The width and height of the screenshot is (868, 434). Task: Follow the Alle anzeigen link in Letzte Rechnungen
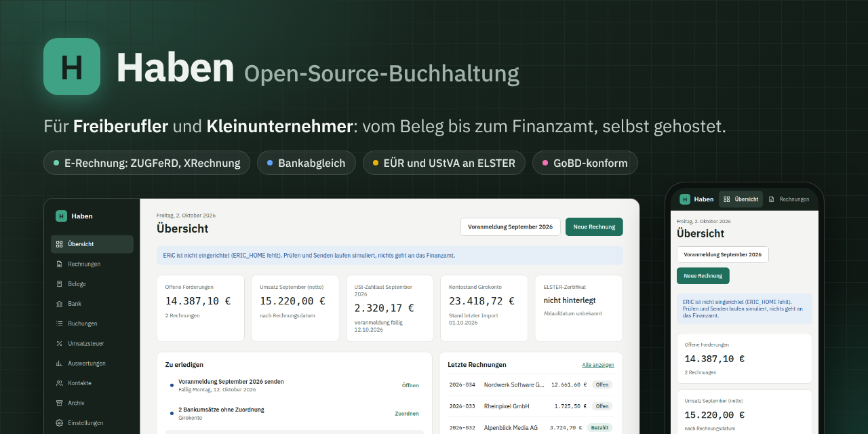pyautogui.click(x=598, y=365)
